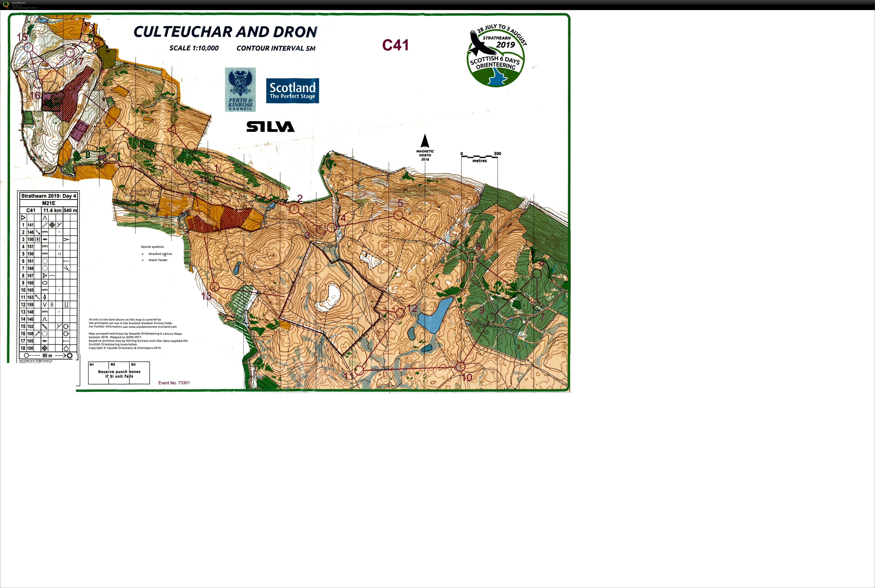Image resolution: width=875 pixels, height=588 pixels.
Task: Click control number 9 on the map
Action: (482, 310)
